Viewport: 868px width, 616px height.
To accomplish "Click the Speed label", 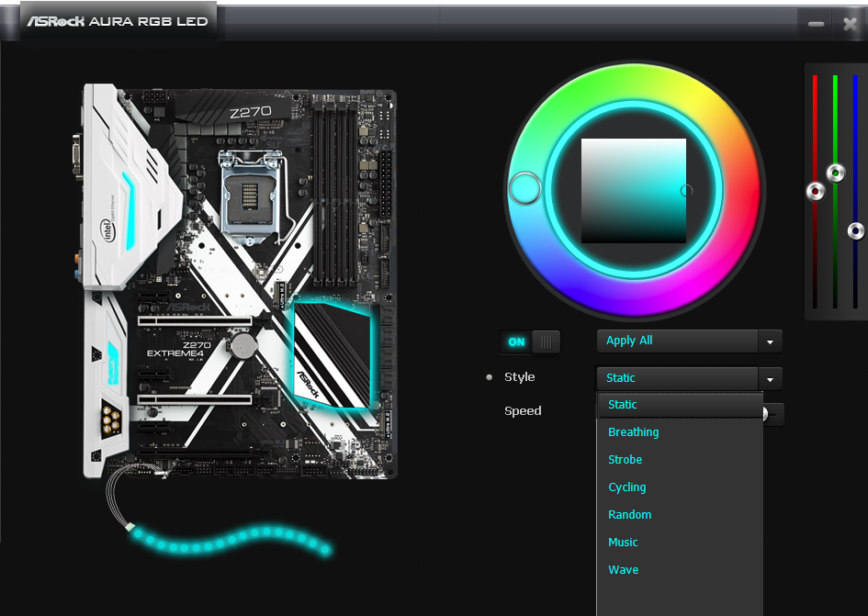I will (x=523, y=411).
